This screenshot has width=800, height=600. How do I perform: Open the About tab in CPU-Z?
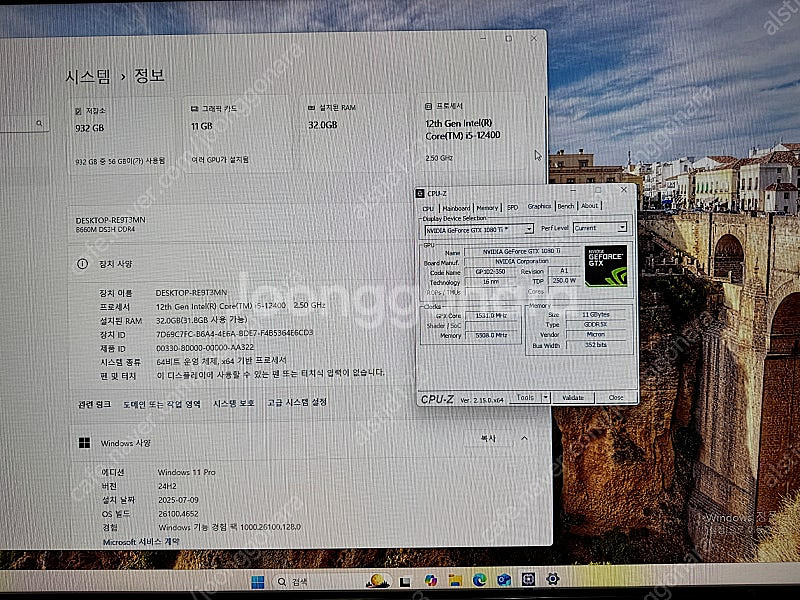(x=589, y=205)
